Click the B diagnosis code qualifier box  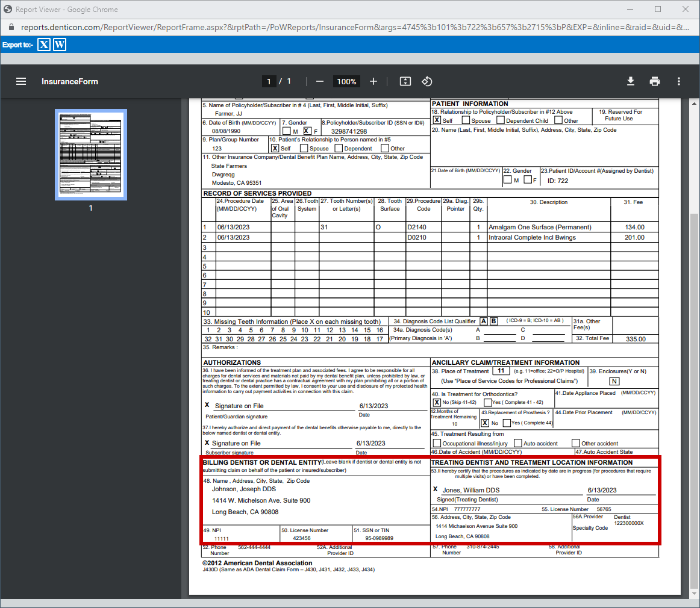[494, 321]
